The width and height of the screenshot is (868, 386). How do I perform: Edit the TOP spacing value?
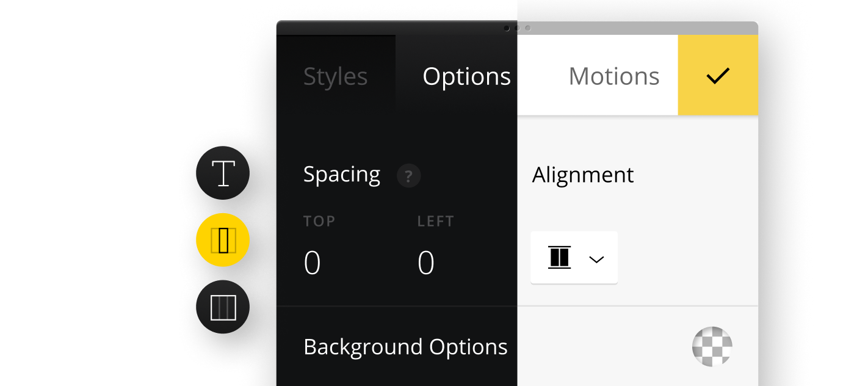tap(312, 263)
